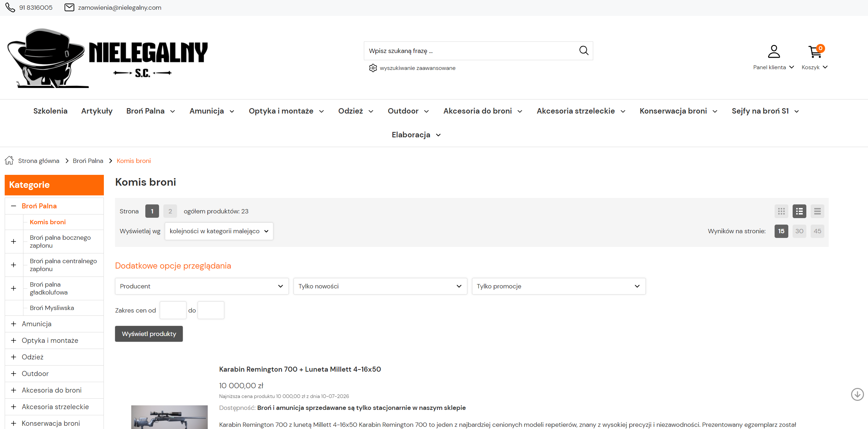Expand the Odzież sidebar plus icon
Viewport: 868px width, 429px height.
(13, 357)
